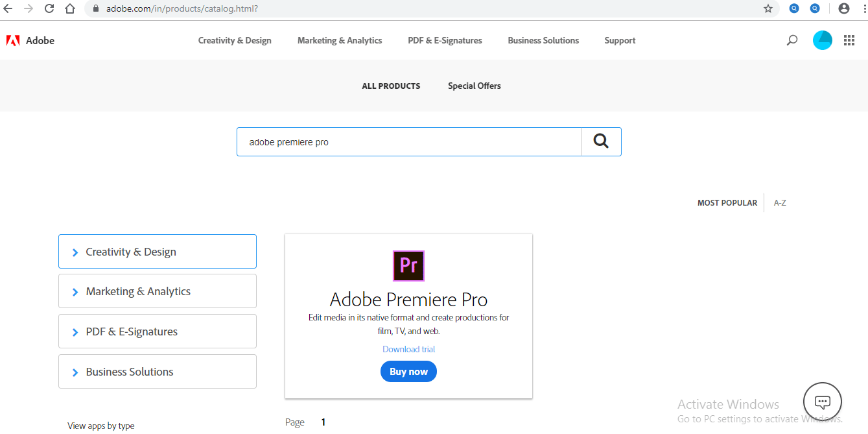Click the Adobe logo icon
The image size is (868, 434).
point(13,40)
